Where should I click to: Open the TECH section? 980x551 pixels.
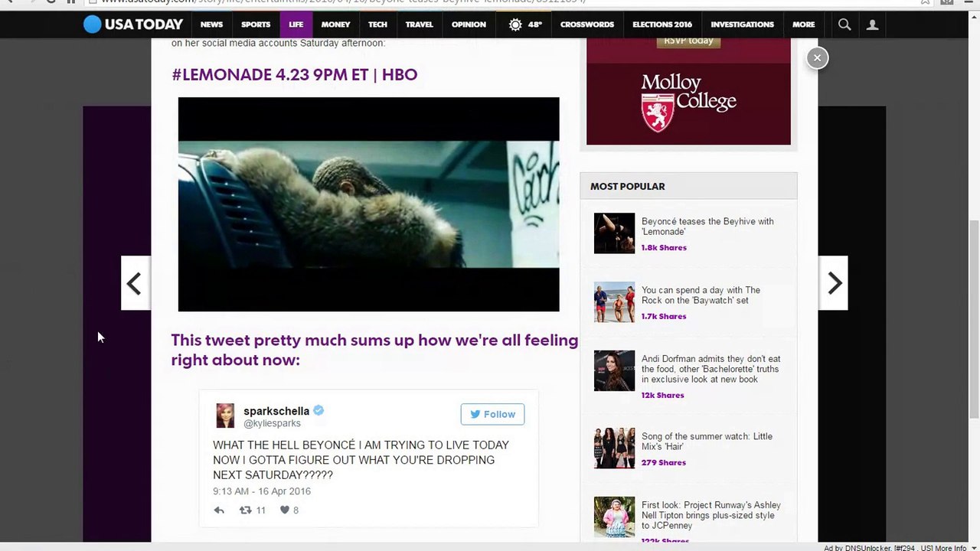pos(377,24)
